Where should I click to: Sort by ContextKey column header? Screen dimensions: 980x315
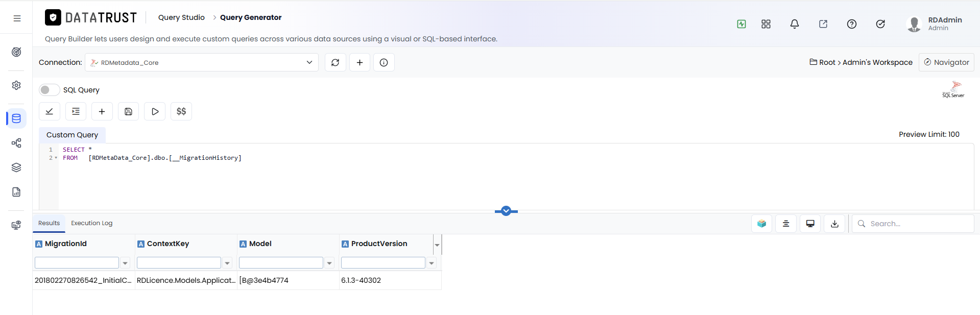[168, 244]
